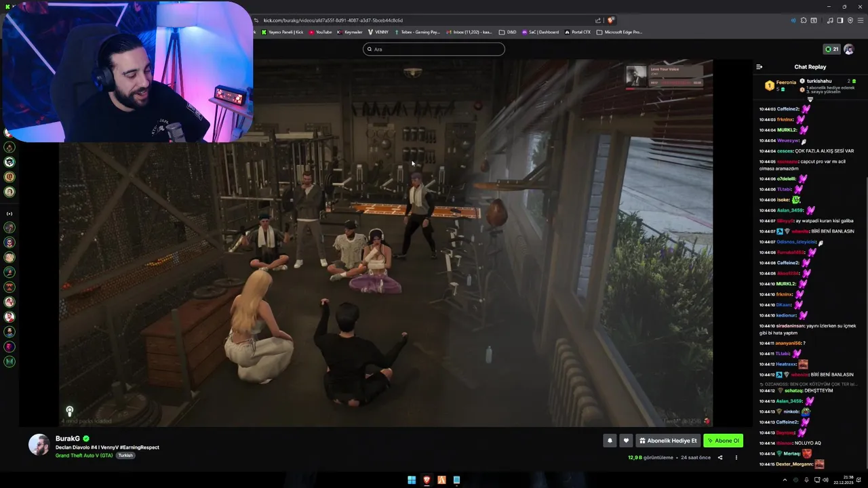The image size is (868, 488).
Task: Click the browser address bar URL
Action: point(333,20)
